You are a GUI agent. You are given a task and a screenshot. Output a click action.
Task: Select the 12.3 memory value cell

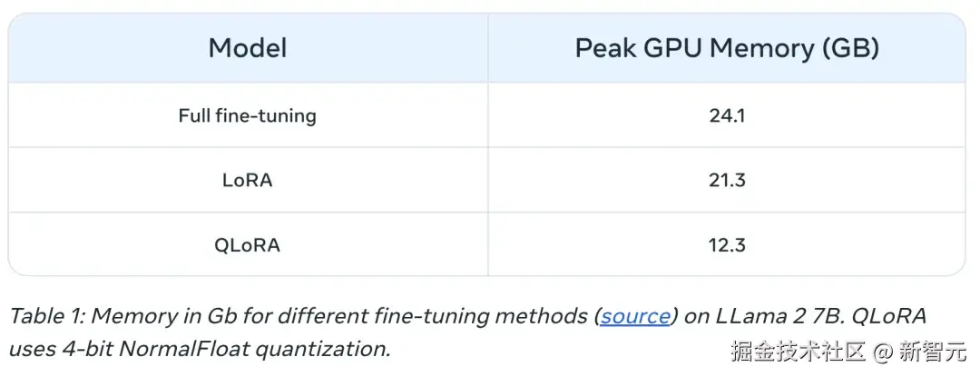tap(727, 245)
